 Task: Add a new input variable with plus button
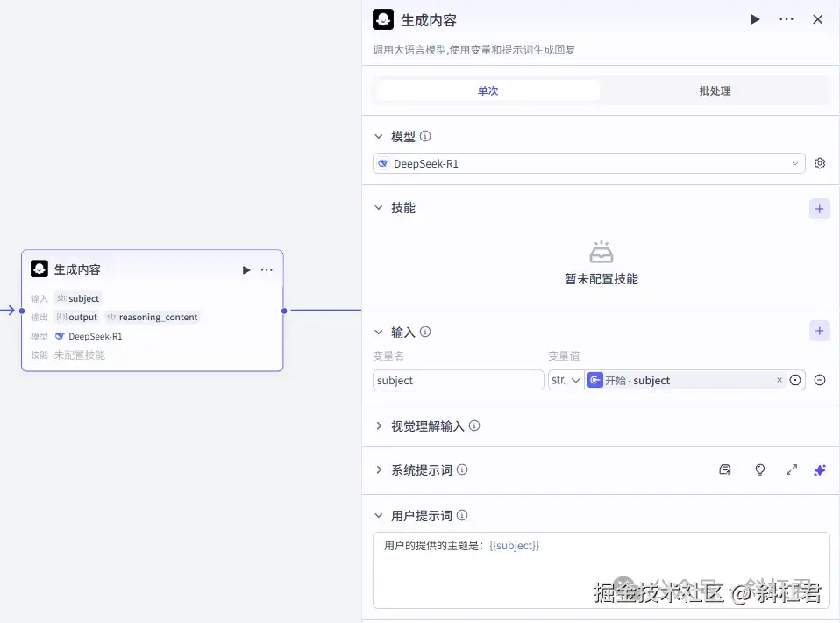819,331
